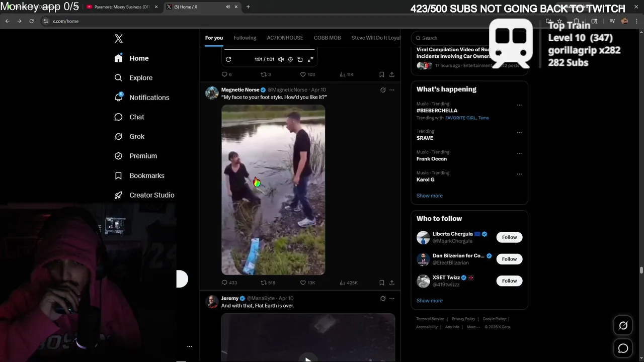Ask Grok about Magnetic Norse's post
Screen dimensions: 644x362
383,90
